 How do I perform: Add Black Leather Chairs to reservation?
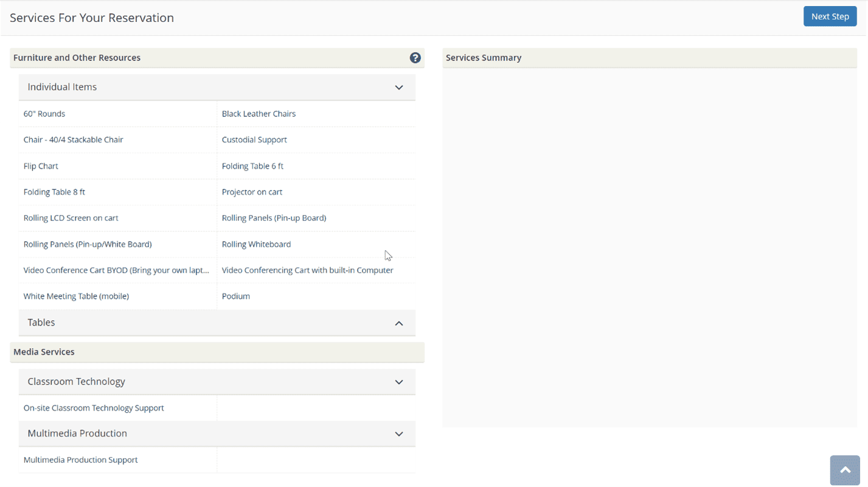click(x=259, y=114)
